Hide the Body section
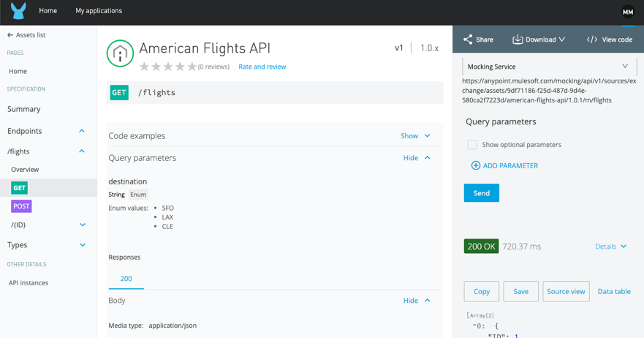This screenshot has width=644, height=338. [417, 301]
